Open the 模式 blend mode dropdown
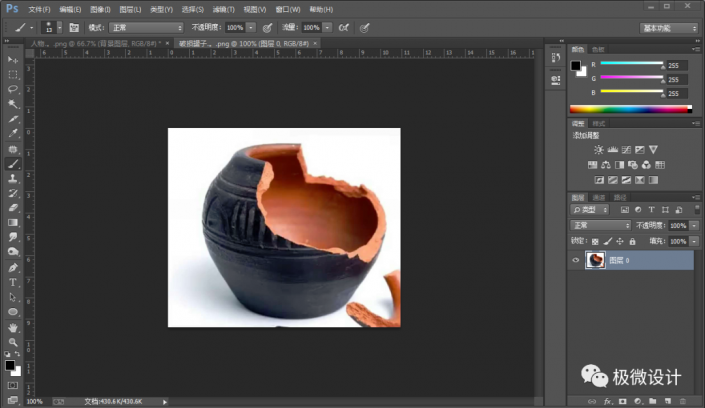The height and width of the screenshot is (408, 705). tap(145, 27)
